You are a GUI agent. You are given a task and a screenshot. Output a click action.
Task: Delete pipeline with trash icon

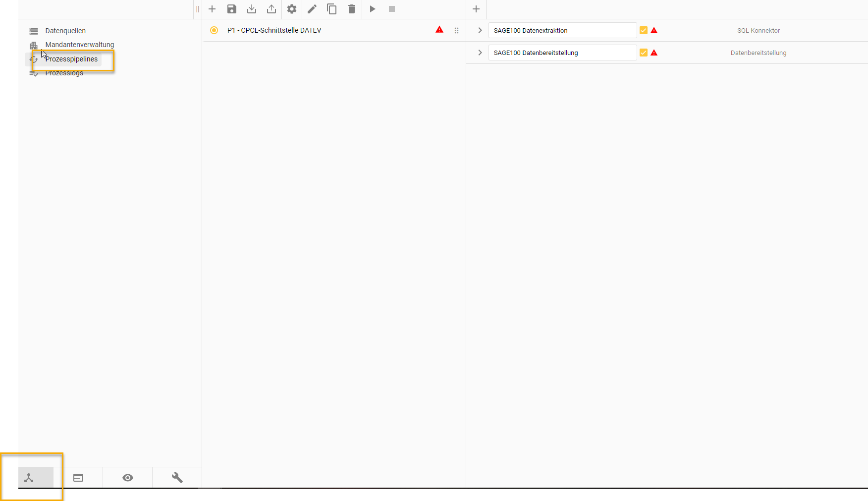pos(352,9)
